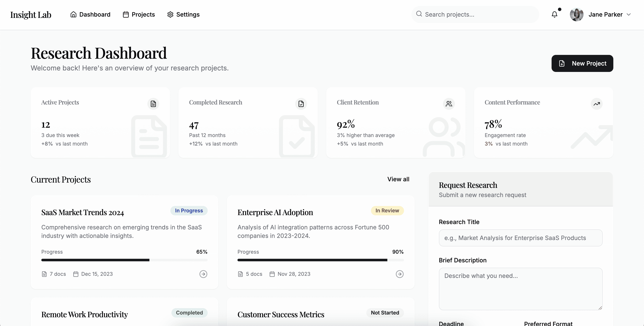Click the Active Projects document icon
The height and width of the screenshot is (326, 644).
(x=153, y=104)
